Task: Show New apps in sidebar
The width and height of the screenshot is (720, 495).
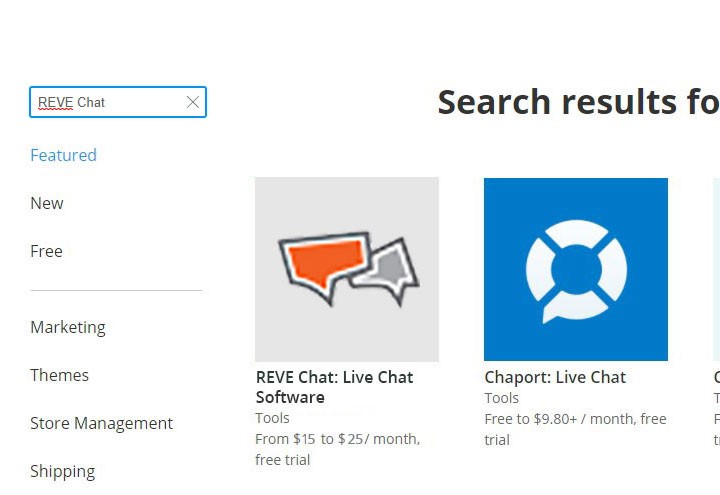Action: pyautogui.click(x=47, y=203)
